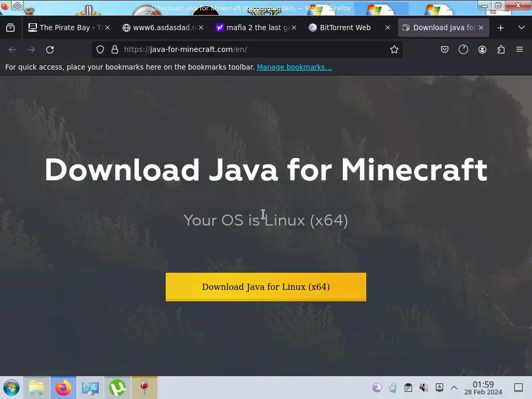This screenshot has height=399, width=532.
Task: Open Firefox View recent browsing icon
Action: point(10,28)
